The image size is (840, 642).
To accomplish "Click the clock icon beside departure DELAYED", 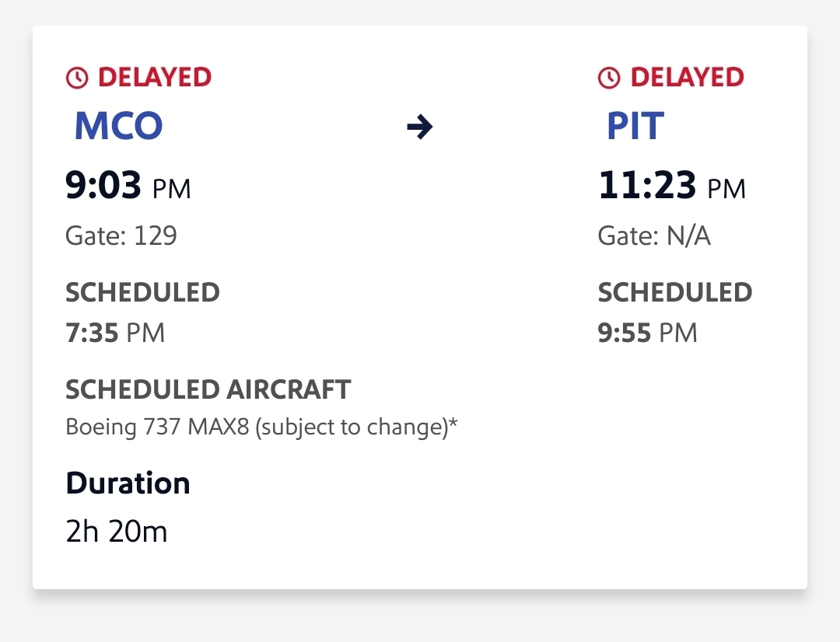I will click(77, 78).
